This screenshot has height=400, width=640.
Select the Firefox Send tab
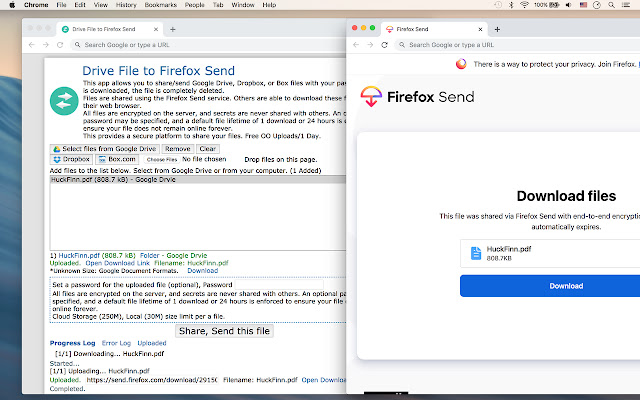click(x=434, y=29)
